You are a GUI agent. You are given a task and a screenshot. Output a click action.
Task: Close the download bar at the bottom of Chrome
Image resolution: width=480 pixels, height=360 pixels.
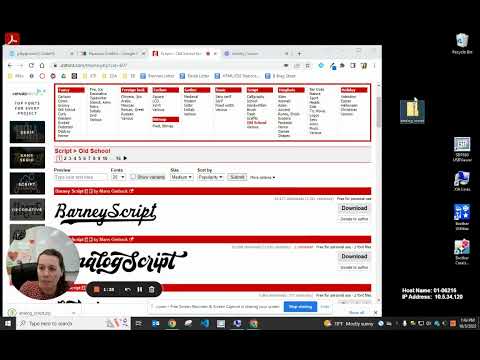[376, 313]
